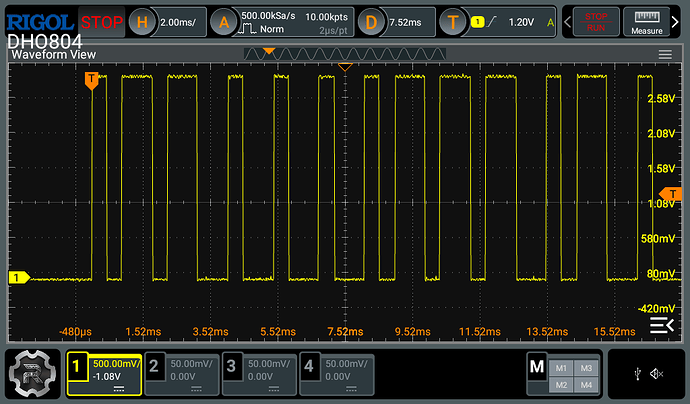Viewport: 690px width, 404px height.
Task: Click the 9.52ms time axis label
Action: [412, 331]
